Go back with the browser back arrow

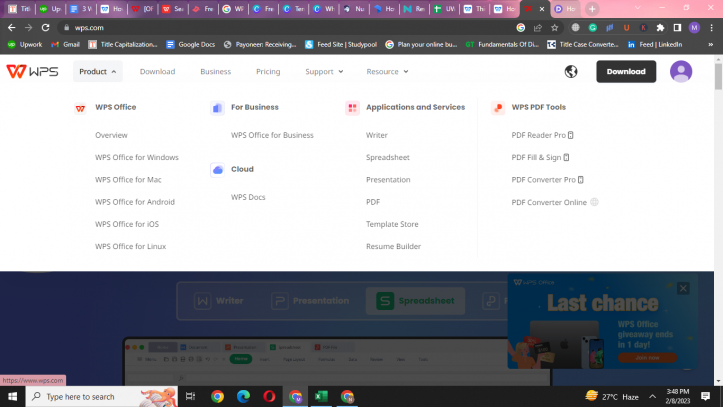[x=12, y=28]
